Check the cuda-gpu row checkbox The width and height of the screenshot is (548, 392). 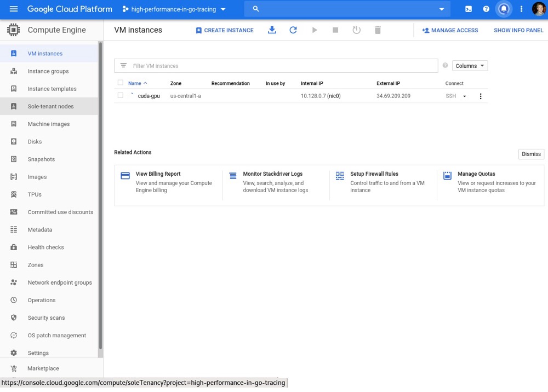121,95
